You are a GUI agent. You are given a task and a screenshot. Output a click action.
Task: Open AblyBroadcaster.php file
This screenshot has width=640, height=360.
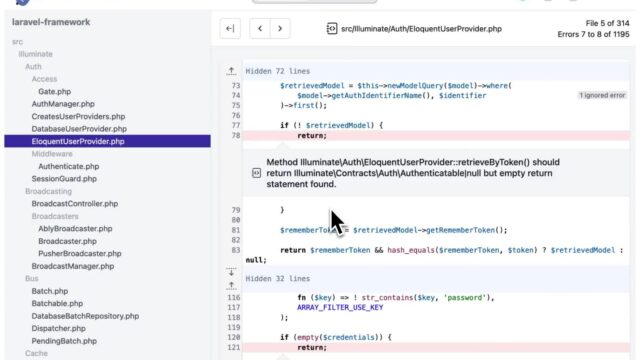coord(75,229)
